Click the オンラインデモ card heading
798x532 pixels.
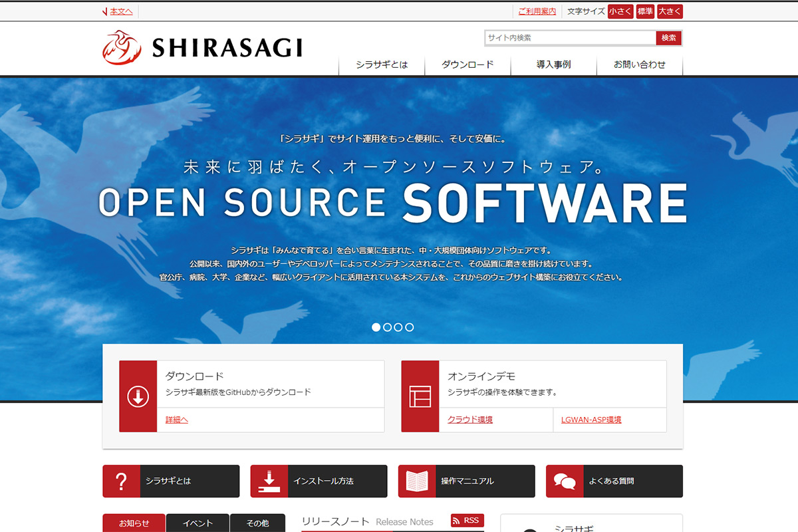point(481,376)
